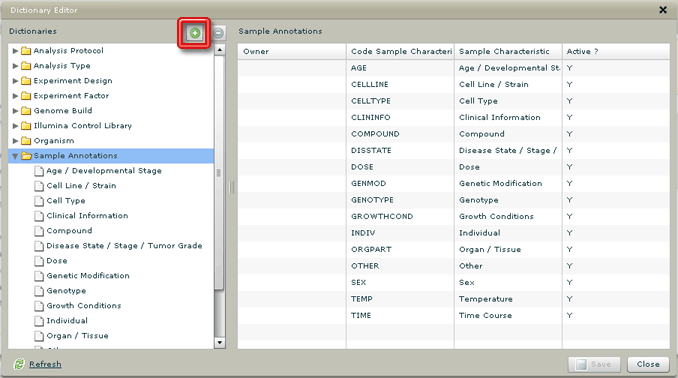678x378 pixels.
Task: Sort by the Active ? column header
Action: click(617, 51)
